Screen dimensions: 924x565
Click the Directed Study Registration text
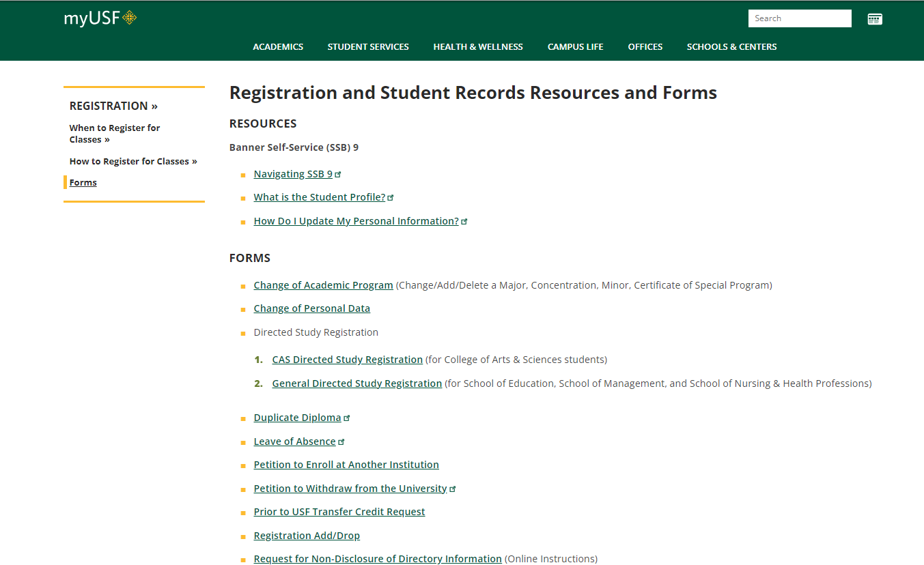[316, 332]
